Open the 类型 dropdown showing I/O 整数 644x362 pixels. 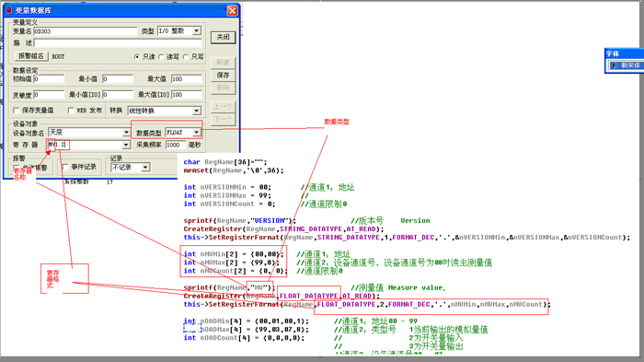196,30
